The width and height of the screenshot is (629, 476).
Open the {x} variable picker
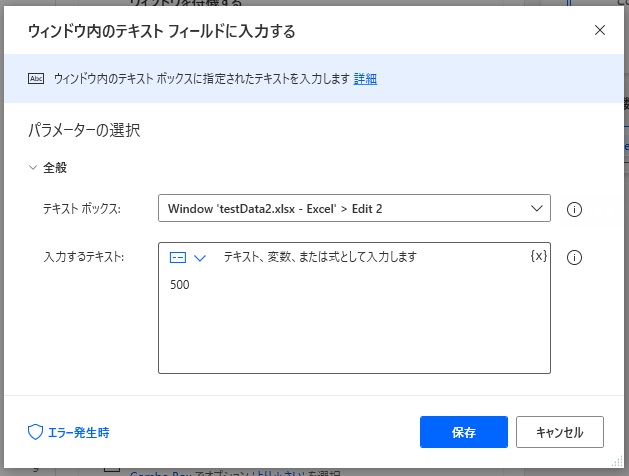(x=538, y=256)
